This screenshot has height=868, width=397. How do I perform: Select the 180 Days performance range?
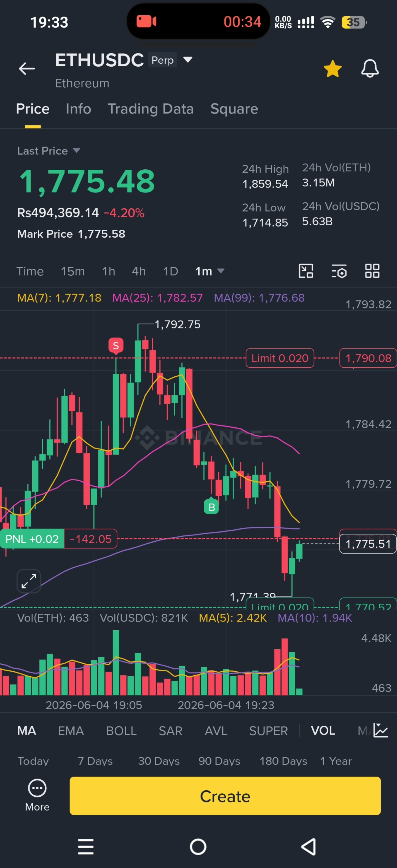tap(283, 761)
